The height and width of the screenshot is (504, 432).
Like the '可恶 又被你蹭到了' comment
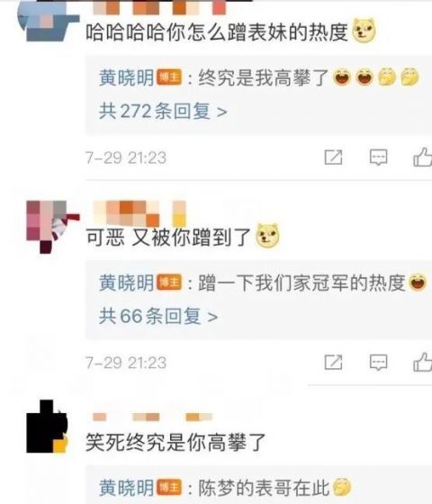[x=422, y=362]
